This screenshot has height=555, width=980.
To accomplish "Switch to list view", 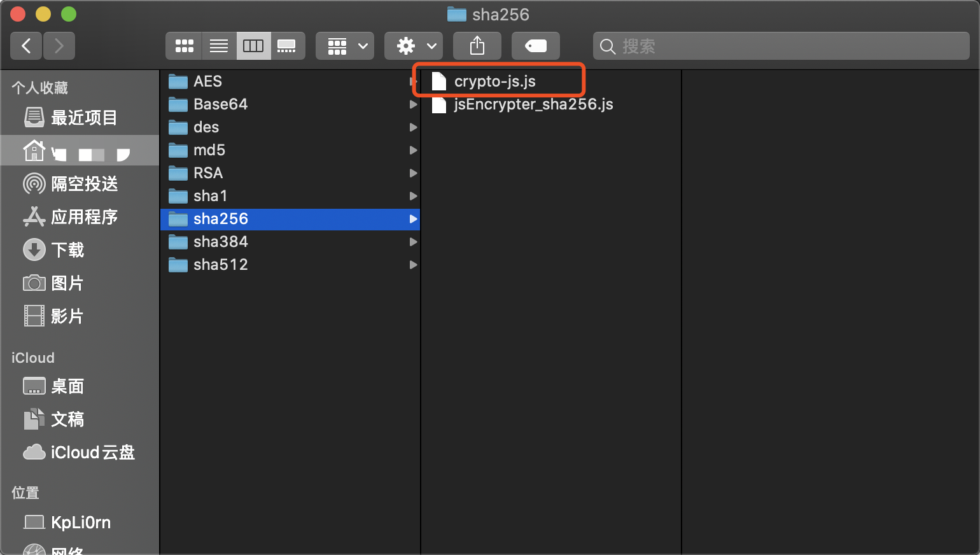I will 219,46.
